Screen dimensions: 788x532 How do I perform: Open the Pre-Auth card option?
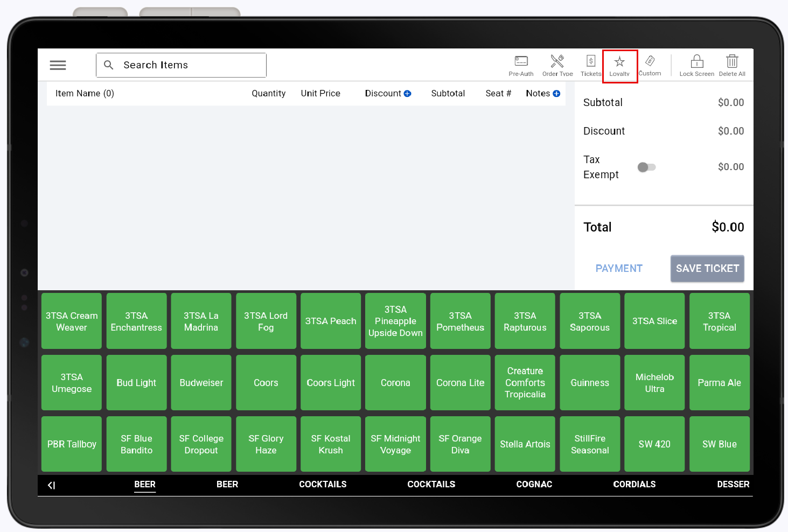click(521, 66)
